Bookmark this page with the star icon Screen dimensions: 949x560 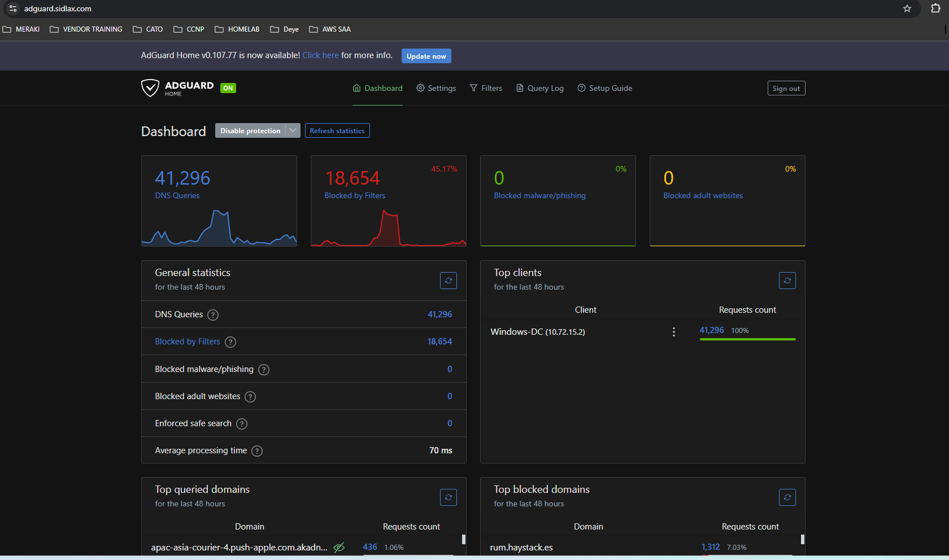pyautogui.click(x=907, y=8)
